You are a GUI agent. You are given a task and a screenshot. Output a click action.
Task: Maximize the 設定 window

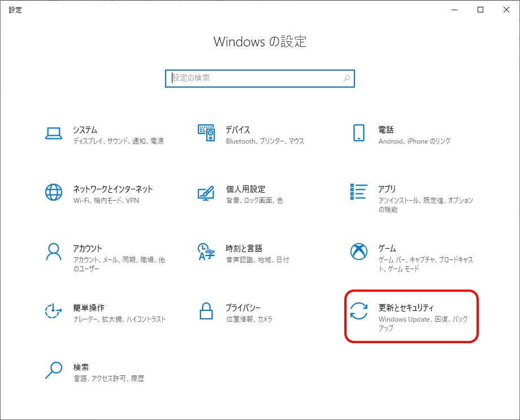pos(480,10)
